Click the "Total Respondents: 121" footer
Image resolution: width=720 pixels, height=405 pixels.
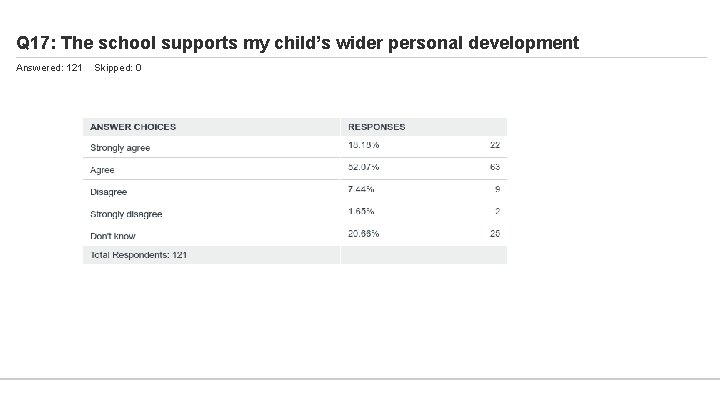point(138,255)
